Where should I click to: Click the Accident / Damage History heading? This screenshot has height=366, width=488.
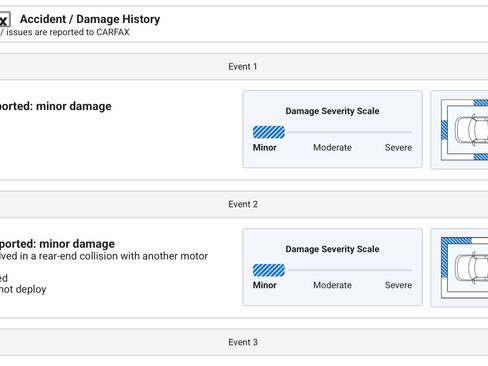point(90,19)
